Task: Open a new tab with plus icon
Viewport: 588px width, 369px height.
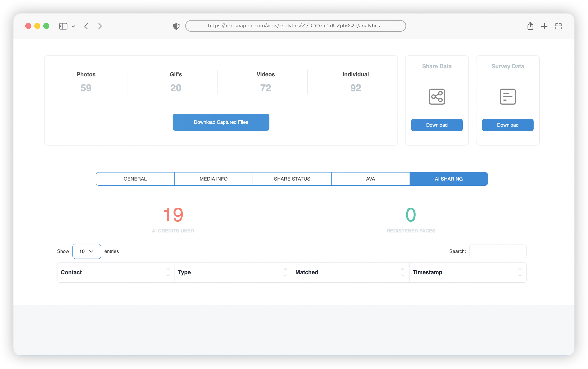Action: click(544, 26)
